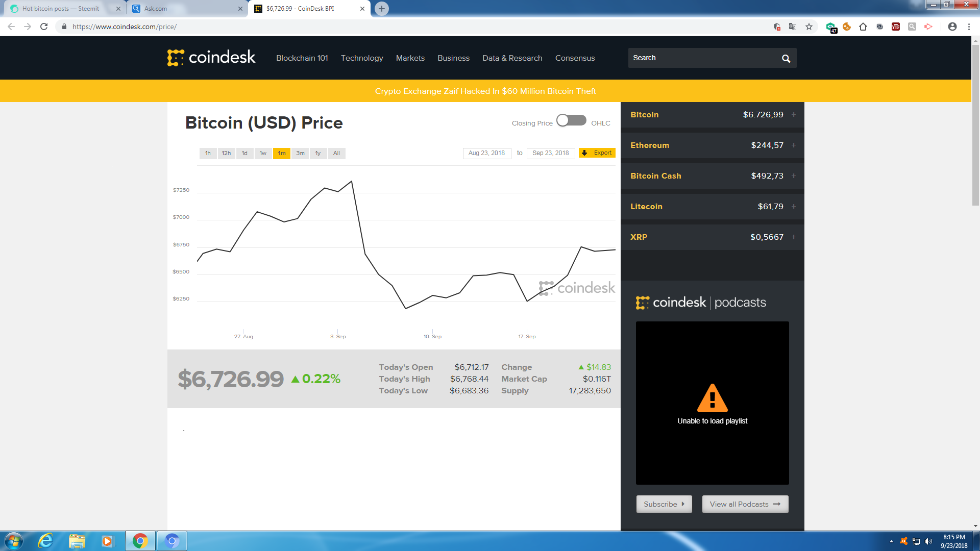
Task: Open Internet Explorer from taskbar
Action: pos(46,541)
